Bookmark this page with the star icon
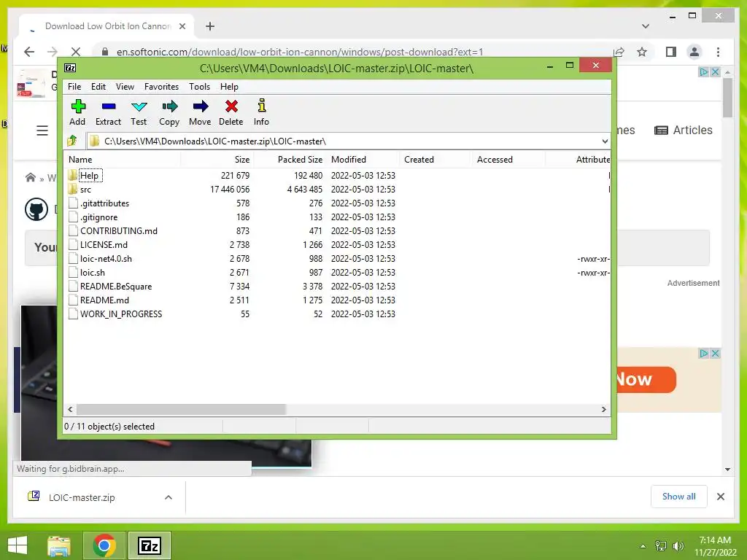The image size is (747, 560). (x=642, y=52)
